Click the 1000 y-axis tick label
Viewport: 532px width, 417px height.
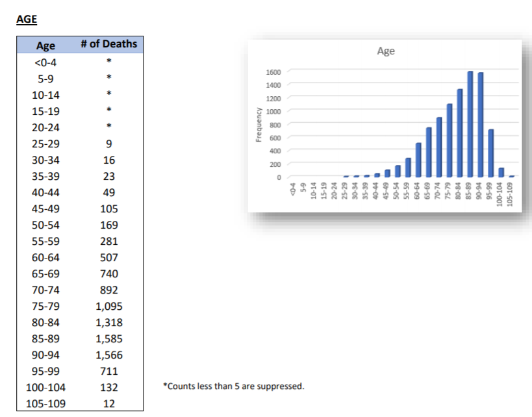click(273, 112)
